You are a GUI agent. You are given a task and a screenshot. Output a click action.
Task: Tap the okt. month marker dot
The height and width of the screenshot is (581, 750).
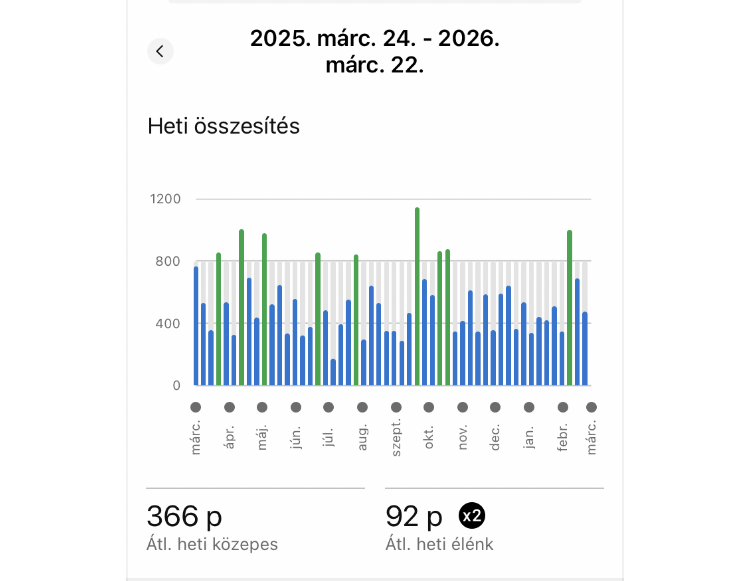point(428,407)
